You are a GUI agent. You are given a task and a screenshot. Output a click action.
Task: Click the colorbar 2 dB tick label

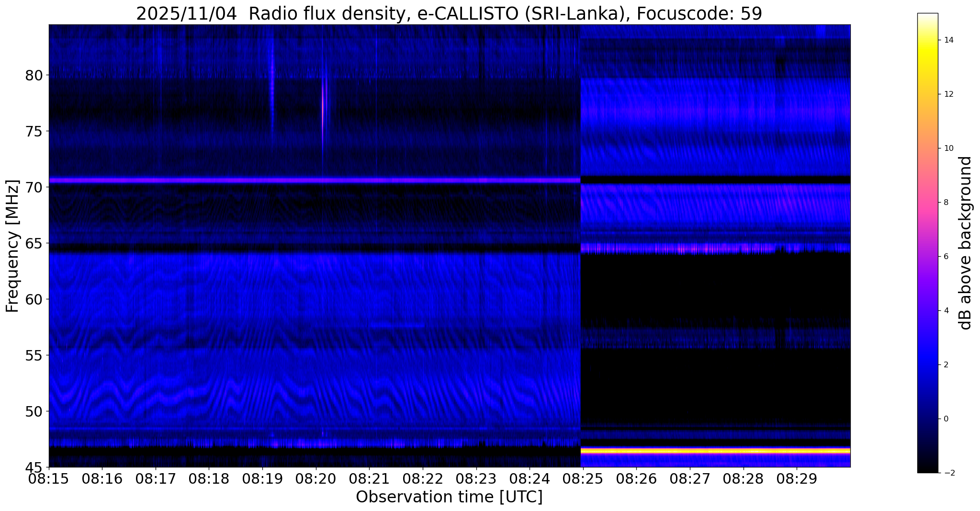(x=945, y=365)
